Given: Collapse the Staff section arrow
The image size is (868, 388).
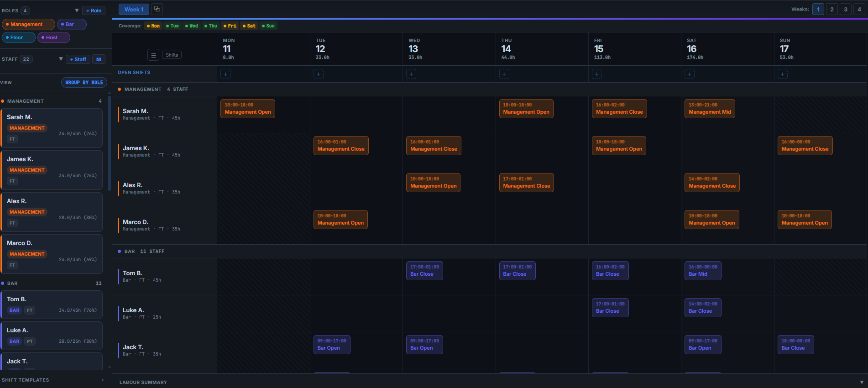Looking at the screenshot, I should click(x=61, y=59).
